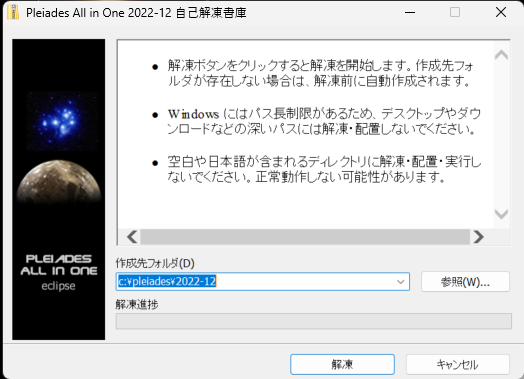524x379 pixels.
Task: Open folder browser via 参照(W)... button
Action: pyautogui.click(x=465, y=282)
